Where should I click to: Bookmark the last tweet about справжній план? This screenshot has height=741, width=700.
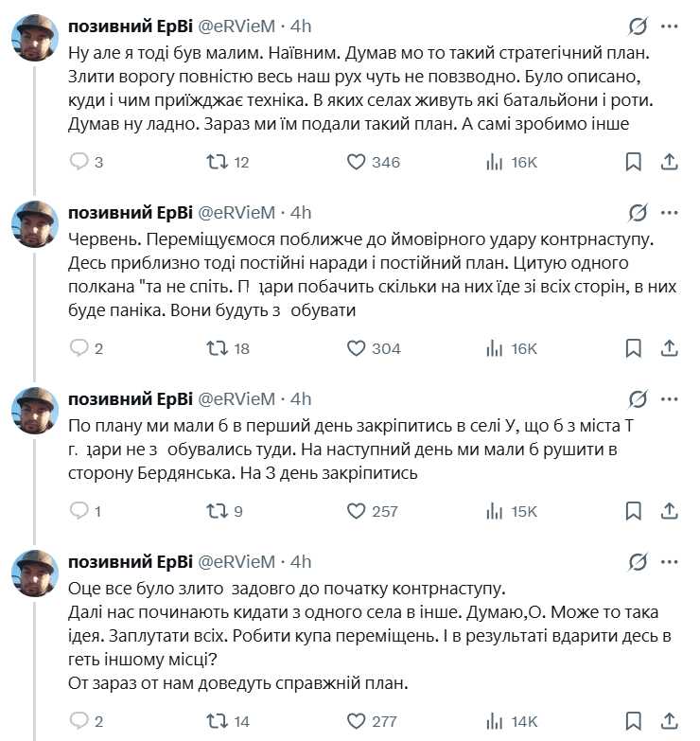click(x=635, y=721)
